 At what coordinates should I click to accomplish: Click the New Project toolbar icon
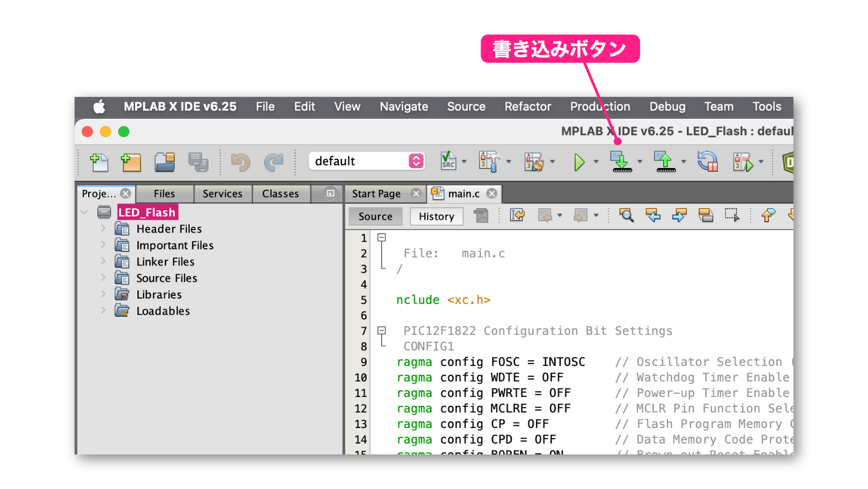tap(131, 162)
